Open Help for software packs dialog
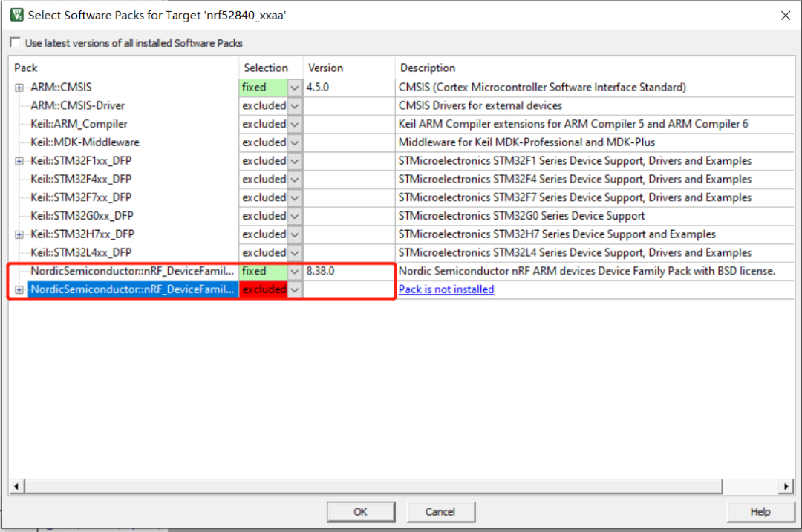This screenshot has width=802, height=532. pos(760,511)
